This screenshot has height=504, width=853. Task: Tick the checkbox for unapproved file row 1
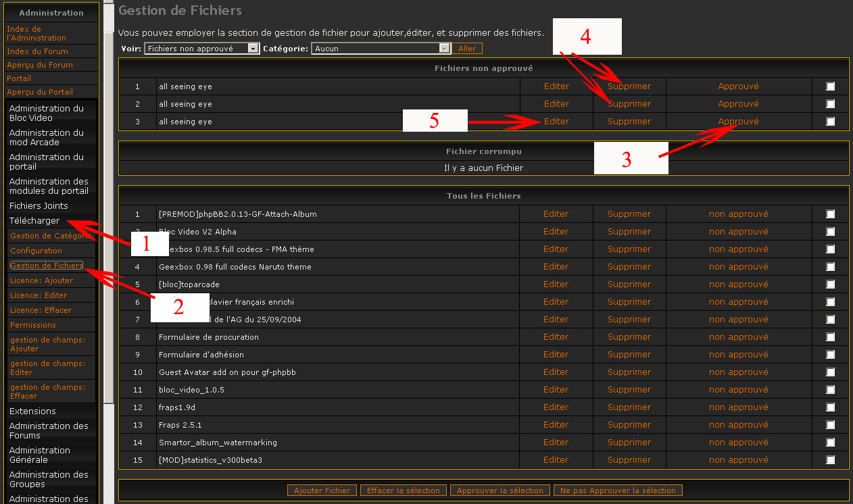(830, 86)
